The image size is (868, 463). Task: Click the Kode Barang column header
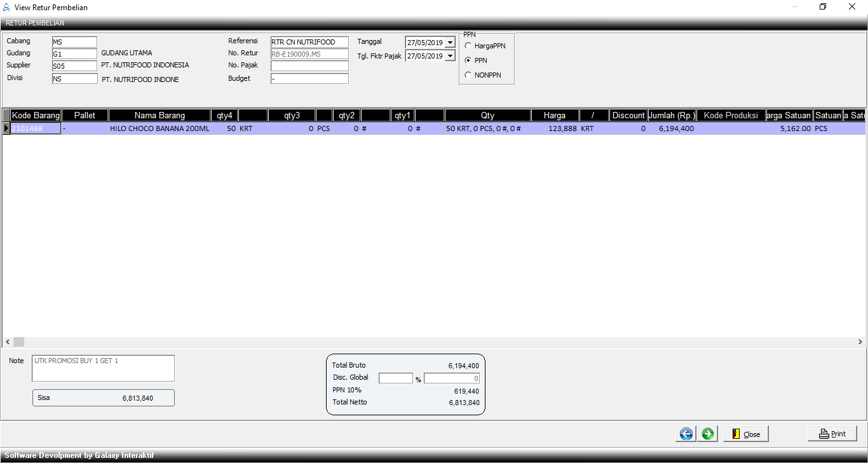coord(36,115)
